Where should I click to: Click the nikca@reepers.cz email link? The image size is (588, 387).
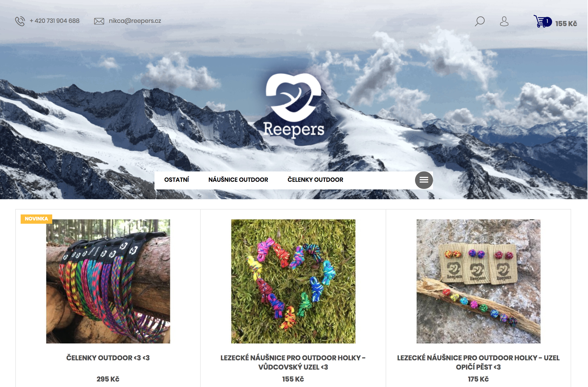135,21
